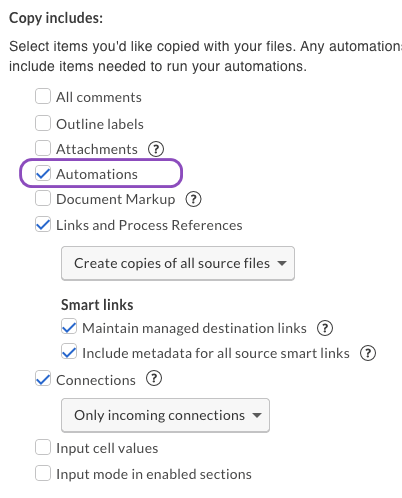
Task: Enable Document Markup checkbox
Action: point(43,198)
